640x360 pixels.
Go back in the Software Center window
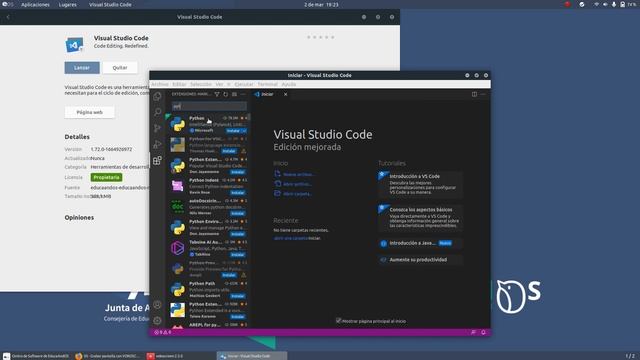coord(8,17)
